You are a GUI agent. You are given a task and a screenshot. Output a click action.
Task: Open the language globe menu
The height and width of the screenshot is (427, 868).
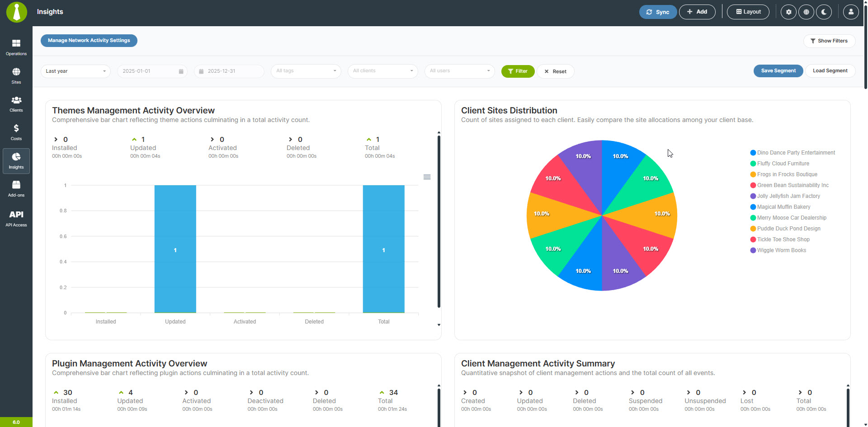pos(806,12)
